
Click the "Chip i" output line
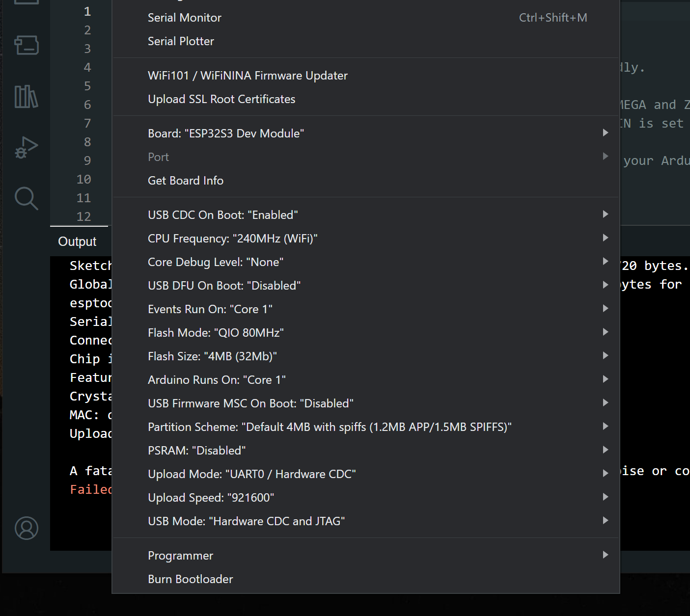coord(91,359)
